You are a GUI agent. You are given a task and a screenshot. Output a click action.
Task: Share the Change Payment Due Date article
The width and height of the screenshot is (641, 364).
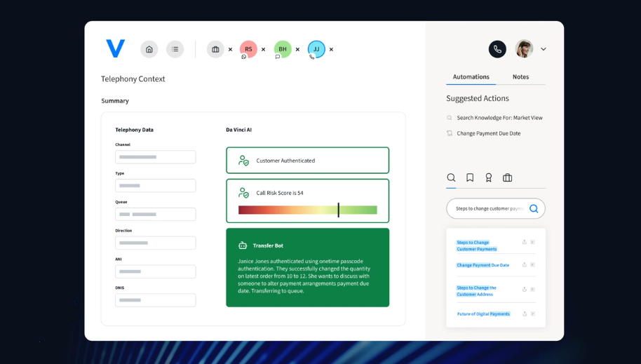tap(524, 265)
